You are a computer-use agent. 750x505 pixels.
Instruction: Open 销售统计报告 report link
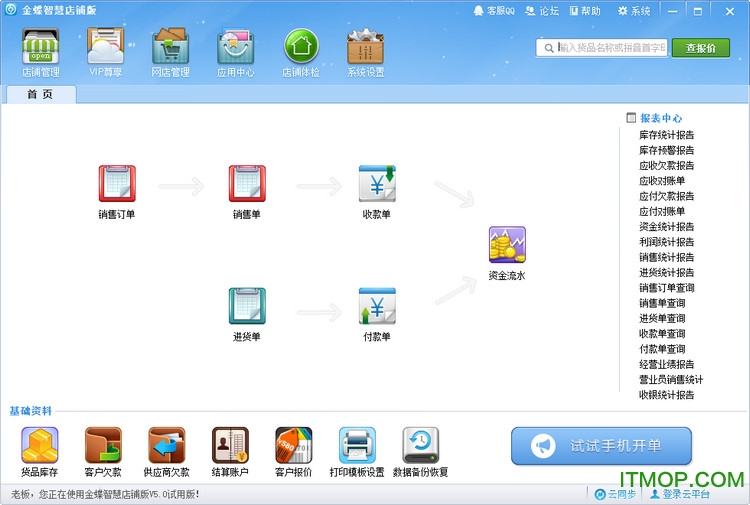point(666,258)
